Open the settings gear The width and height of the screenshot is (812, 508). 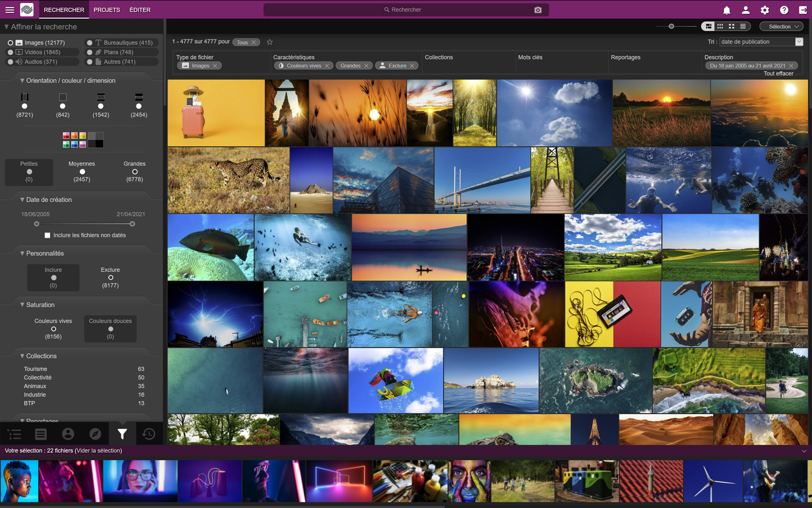(x=764, y=10)
